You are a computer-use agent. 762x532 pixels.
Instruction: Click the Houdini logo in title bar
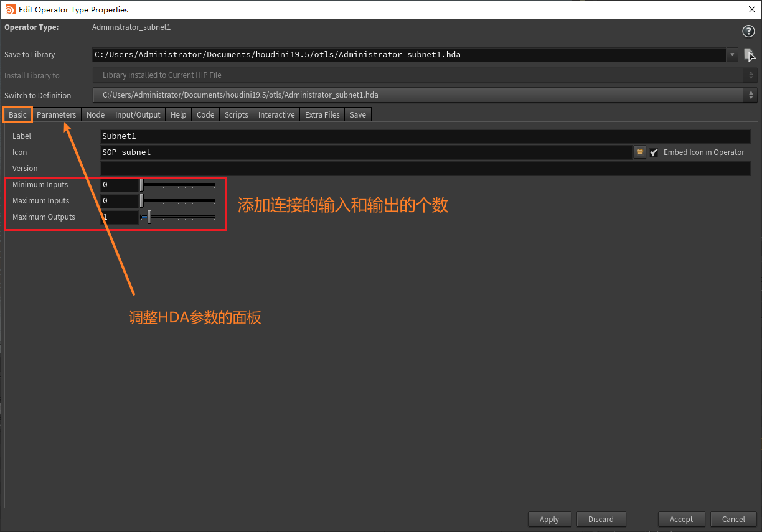(10, 9)
